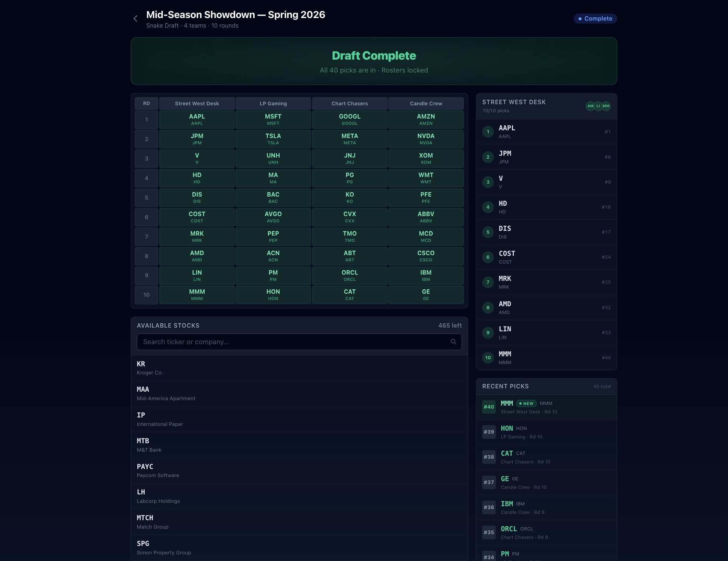Select Match Group from available stocks
The height and width of the screenshot is (561, 728).
(299, 522)
